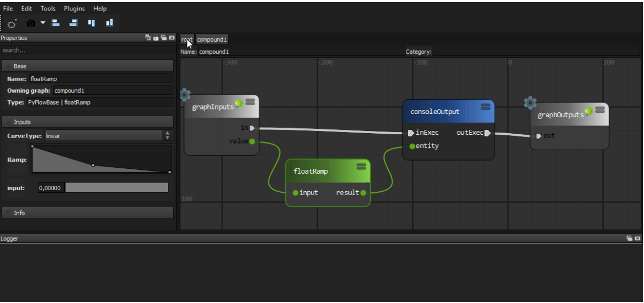Click the graph Name field compound1
This screenshot has width=644, height=303.
pyautogui.click(x=301, y=52)
